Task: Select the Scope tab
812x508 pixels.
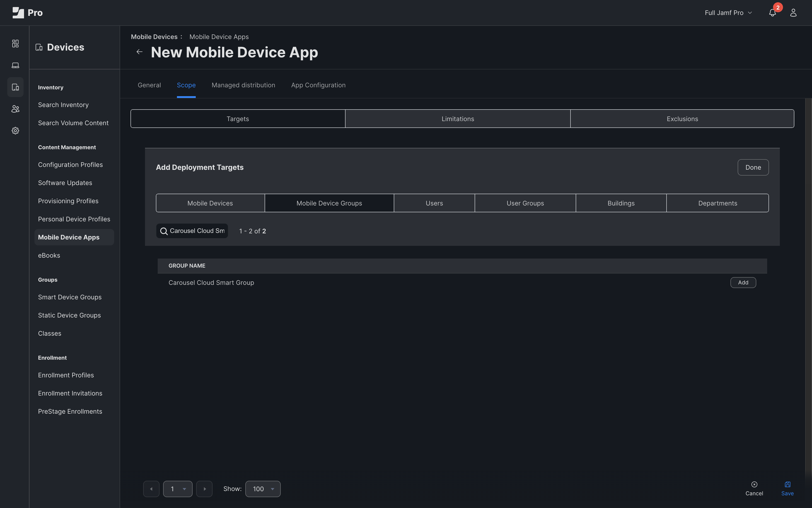Action: (x=186, y=85)
